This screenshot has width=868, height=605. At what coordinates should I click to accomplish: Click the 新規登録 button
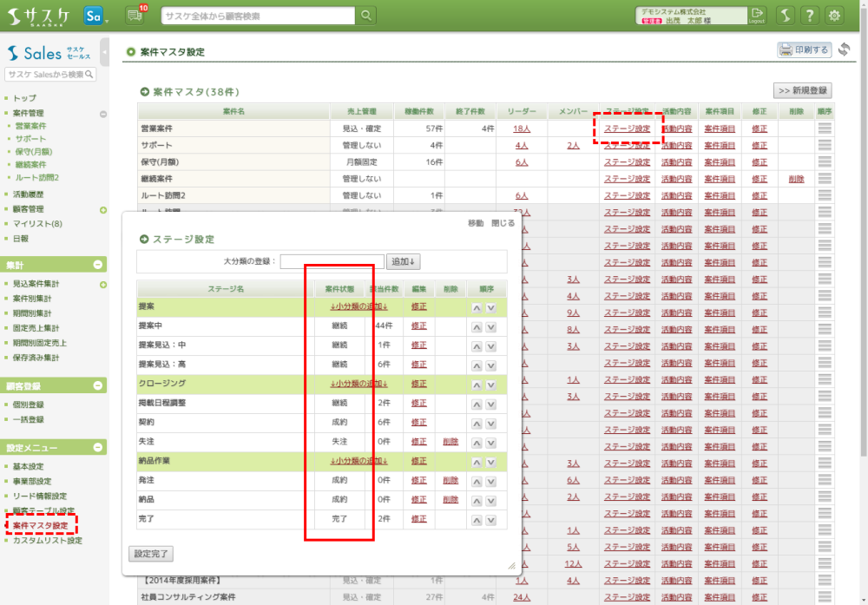click(802, 90)
